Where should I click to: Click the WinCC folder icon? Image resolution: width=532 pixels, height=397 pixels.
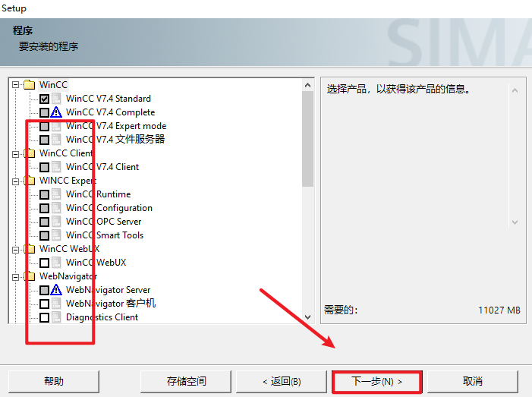coord(30,84)
